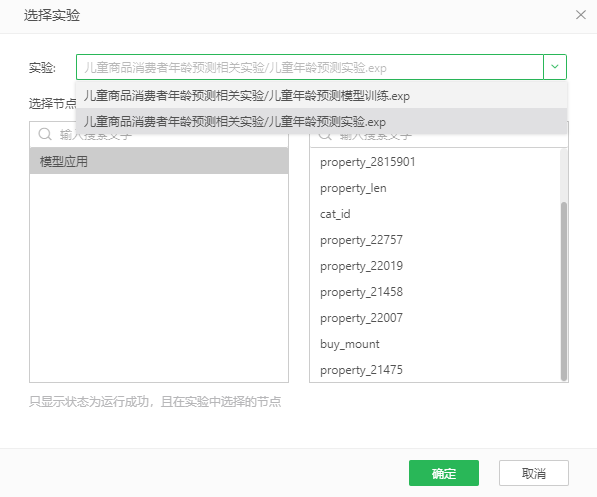Image resolution: width=597 pixels, height=497 pixels.
Task: Cancel with the 取消 button
Action: click(533, 473)
